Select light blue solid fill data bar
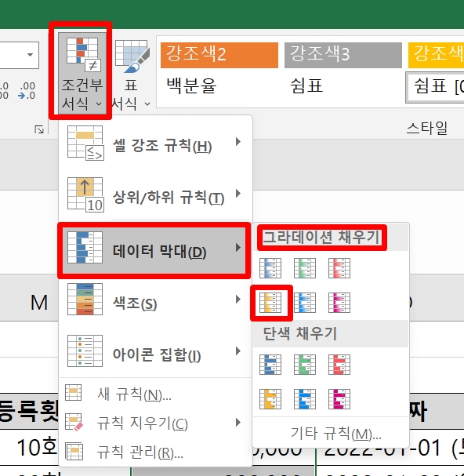Viewport: 464px width, 476px height. pos(305,399)
